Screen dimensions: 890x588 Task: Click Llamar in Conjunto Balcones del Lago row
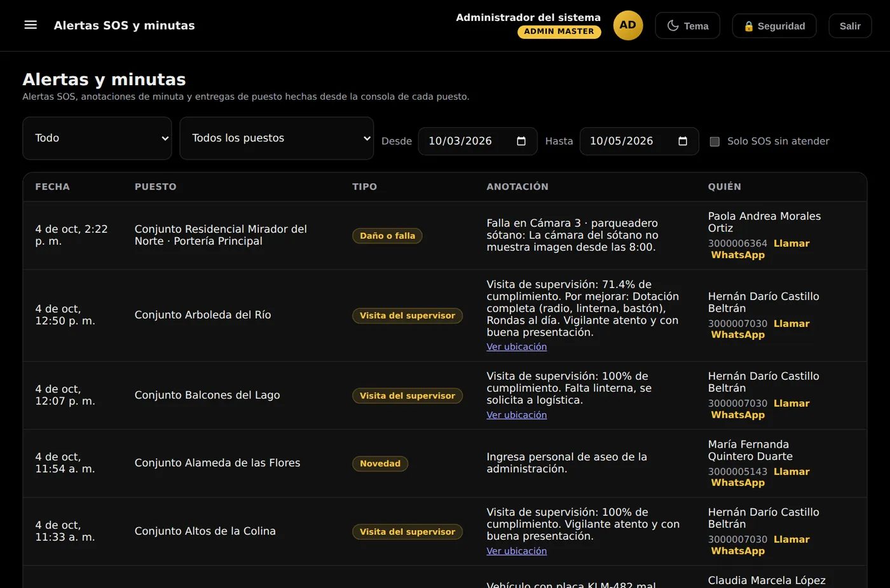791,404
